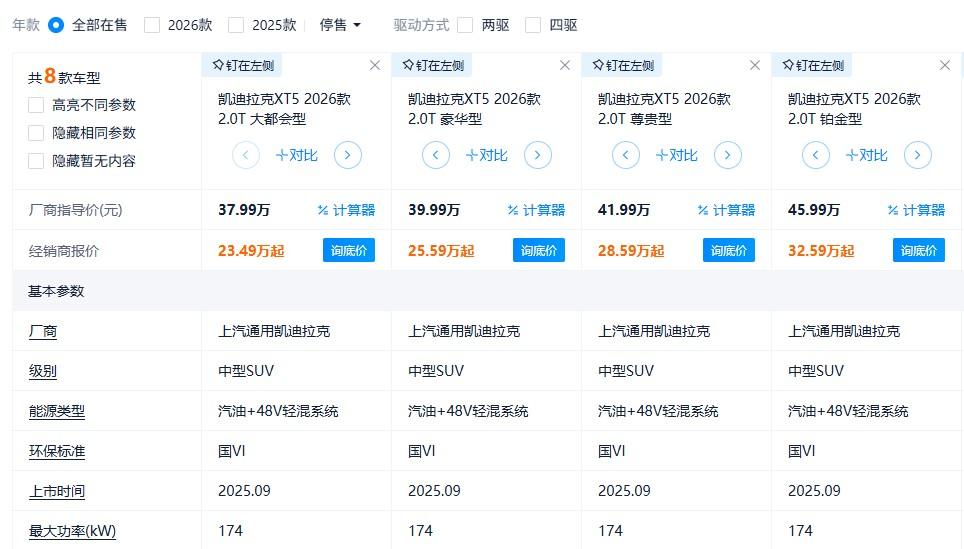The image size is (964, 549).
Task: Check 隐藏相同参数 option
Action: pos(36,133)
